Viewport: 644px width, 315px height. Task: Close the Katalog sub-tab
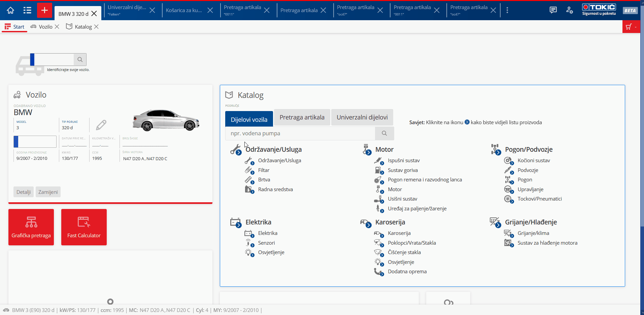coord(96,27)
